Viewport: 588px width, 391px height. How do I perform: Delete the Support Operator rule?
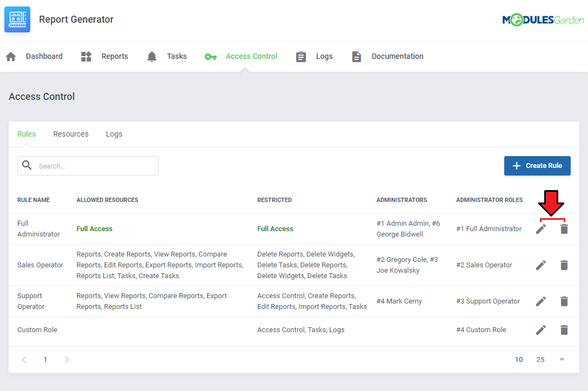[x=564, y=301]
